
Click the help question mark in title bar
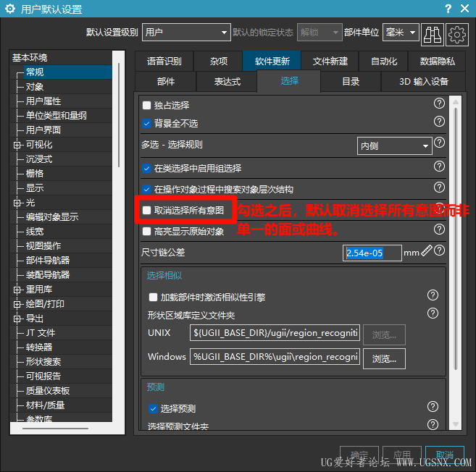coord(448,8)
